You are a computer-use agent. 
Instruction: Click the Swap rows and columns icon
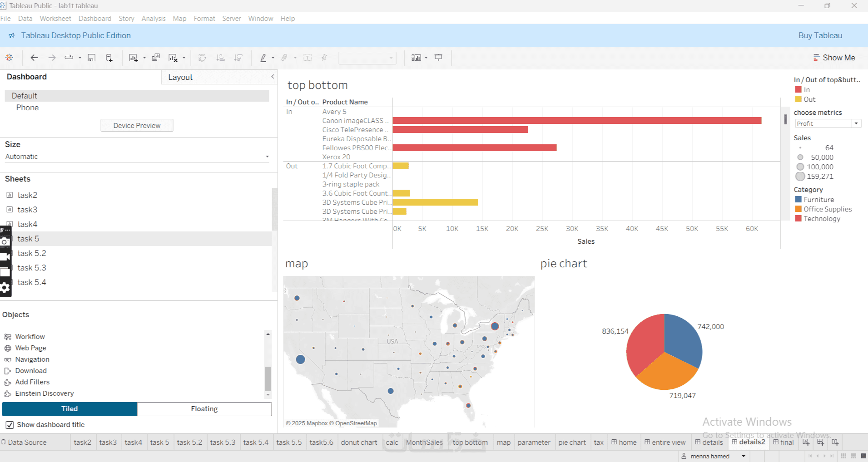[203, 58]
